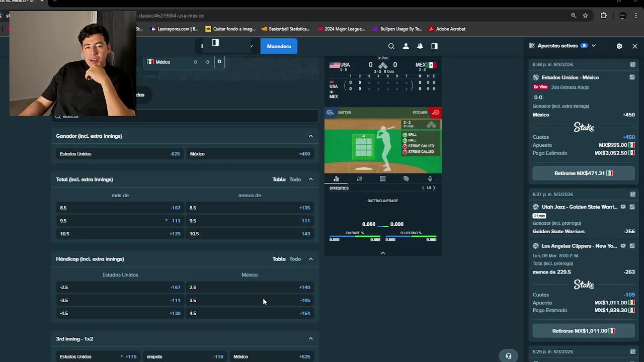The height and width of the screenshot is (362, 644).
Task: Open live stream icon for Los Angeles Clippers bet
Action: point(623,246)
